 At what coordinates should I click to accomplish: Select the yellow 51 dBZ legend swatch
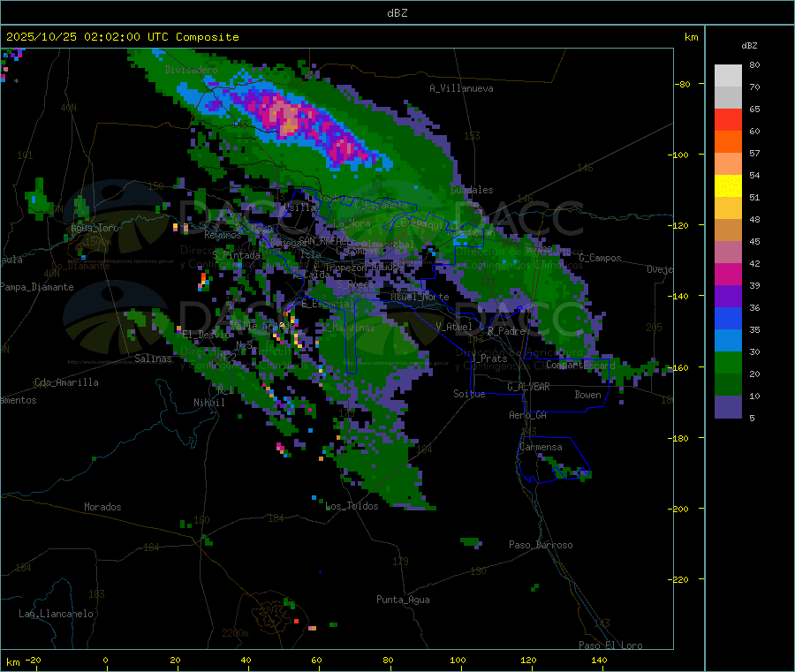728,185
